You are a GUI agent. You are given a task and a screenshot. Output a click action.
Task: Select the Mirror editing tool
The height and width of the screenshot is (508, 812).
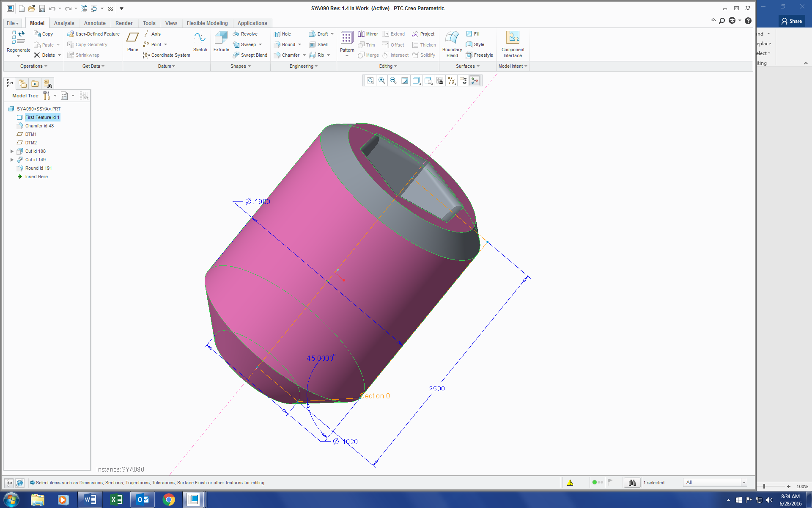click(x=368, y=34)
